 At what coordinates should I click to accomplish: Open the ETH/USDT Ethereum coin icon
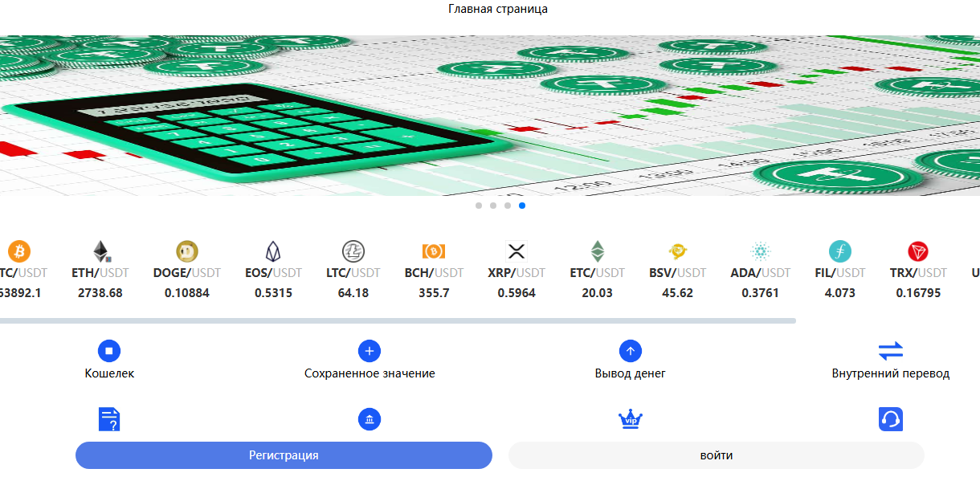[100, 251]
